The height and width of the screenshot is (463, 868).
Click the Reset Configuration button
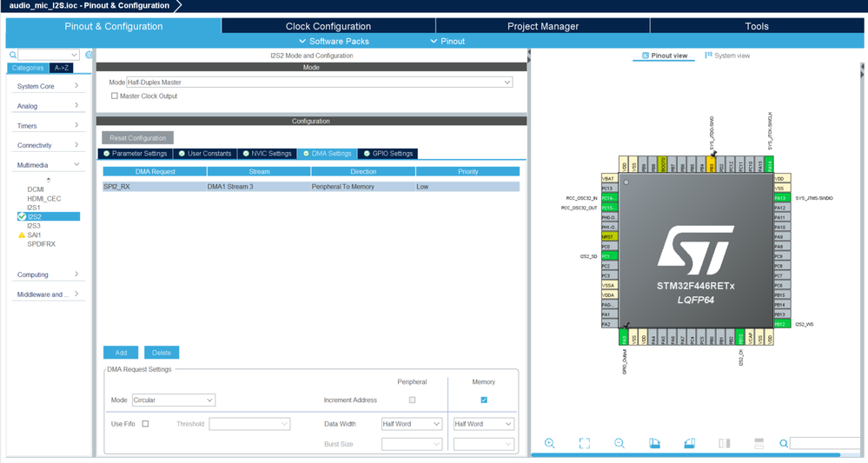[x=137, y=138]
